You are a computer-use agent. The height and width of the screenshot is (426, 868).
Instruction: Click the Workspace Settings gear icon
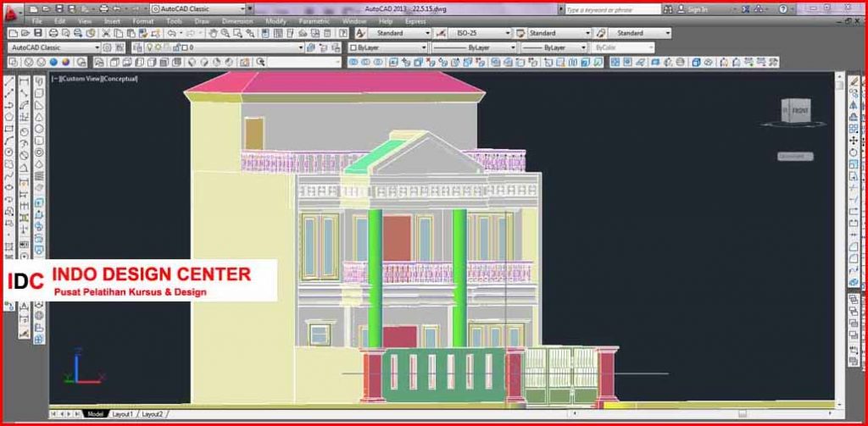click(x=107, y=47)
